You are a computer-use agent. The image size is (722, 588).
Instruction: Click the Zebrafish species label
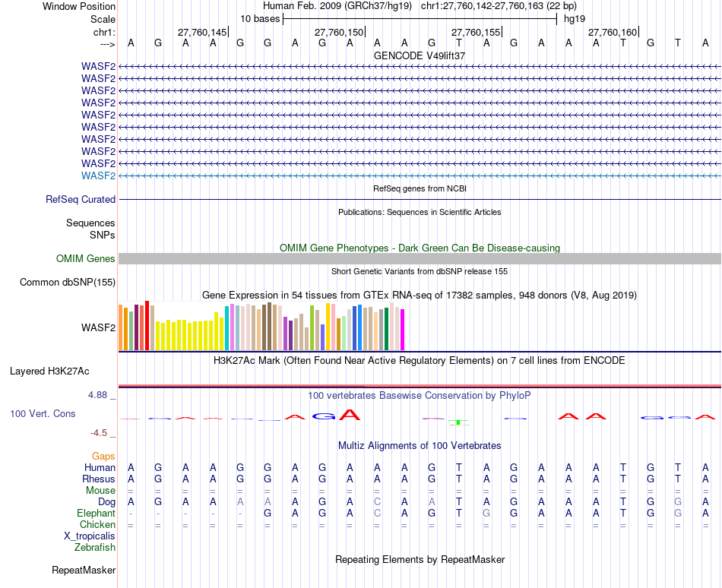(95, 548)
